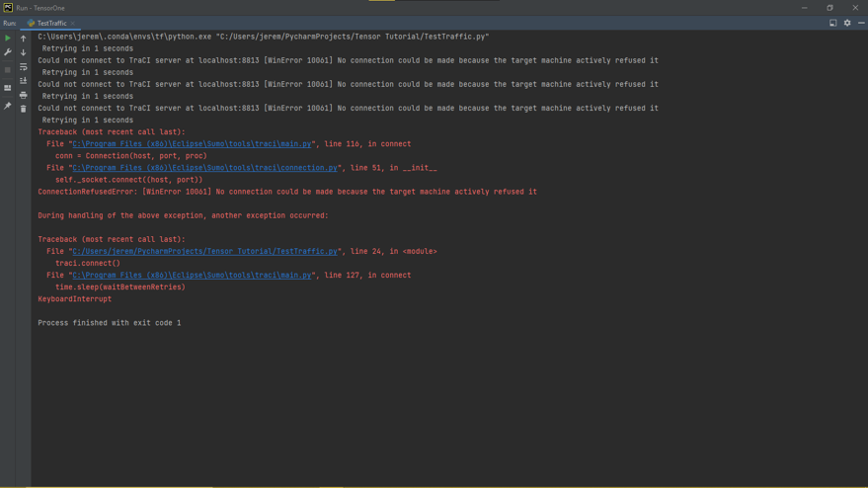Click the Stop process square icon
The width and height of the screenshot is (868, 489).
[x=8, y=69]
